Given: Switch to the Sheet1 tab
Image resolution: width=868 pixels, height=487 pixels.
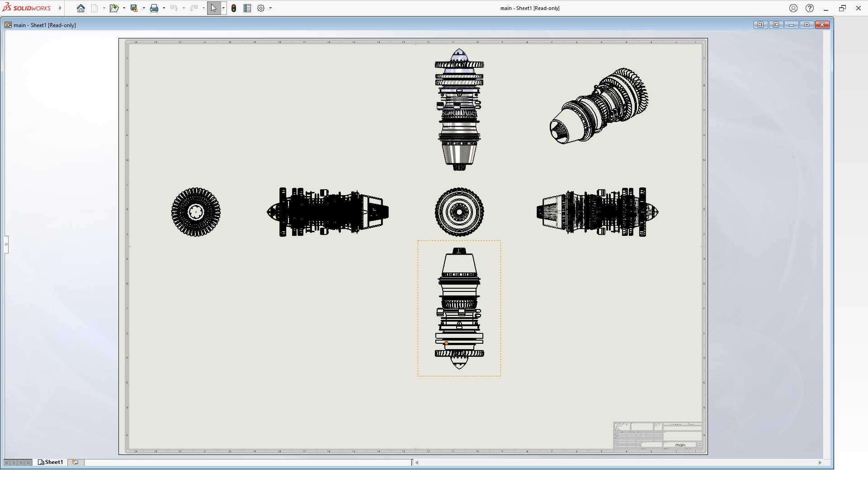Looking at the screenshot, I should pos(51,462).
